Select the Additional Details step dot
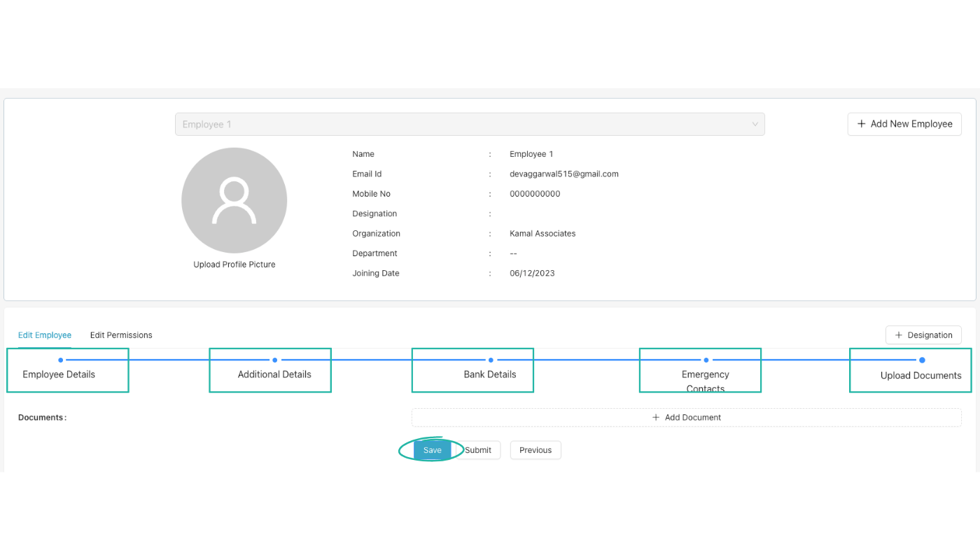Screen dimensions: 980x560 click(274, 358)
